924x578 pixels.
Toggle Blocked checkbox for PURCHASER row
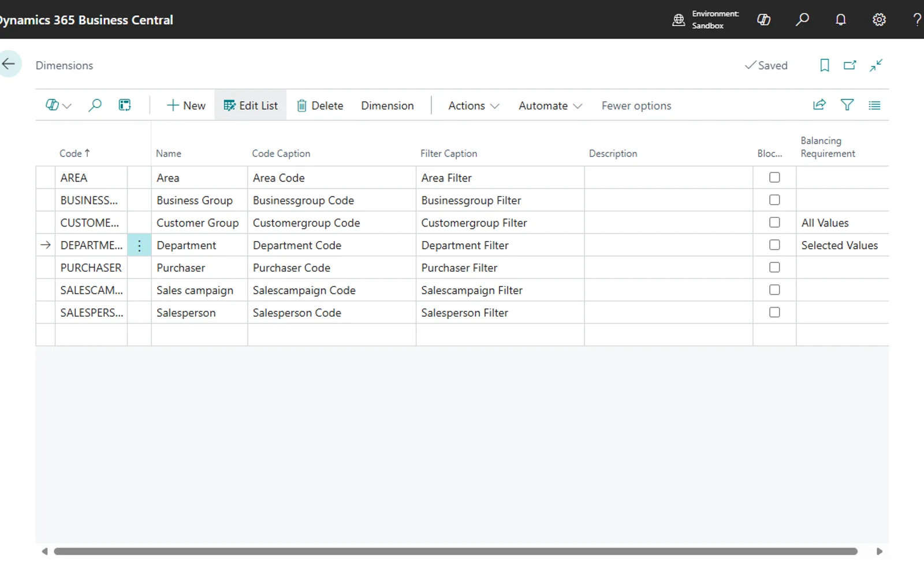(x=774, y=268)
